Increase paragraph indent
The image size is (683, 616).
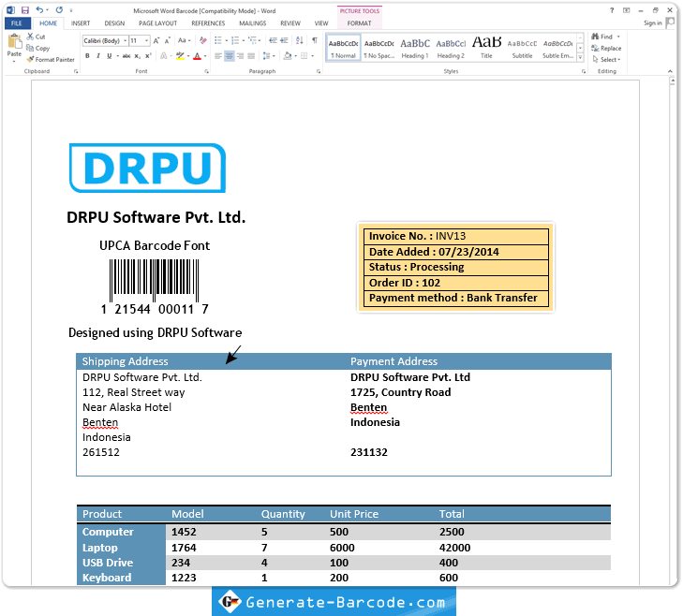(x=284, y=40)
